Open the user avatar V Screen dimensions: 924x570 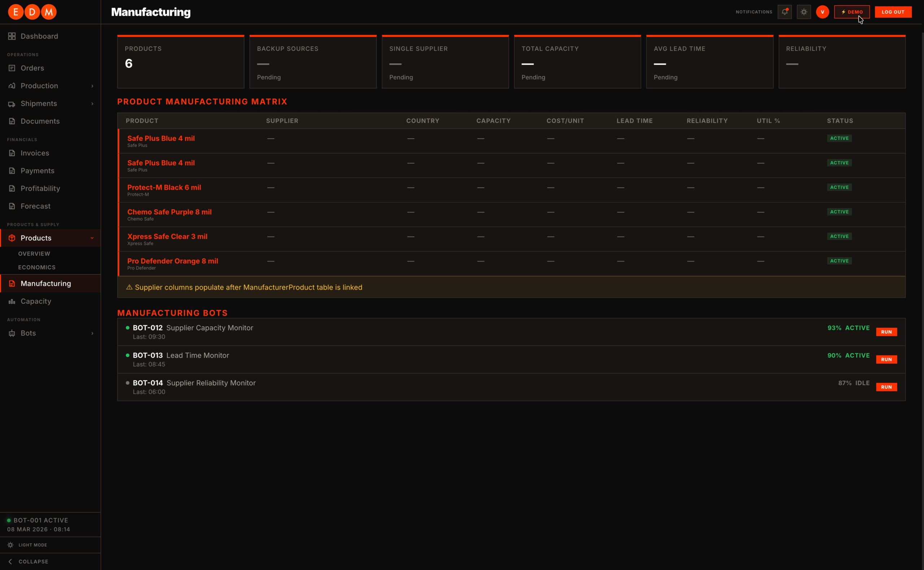point(823,12)
